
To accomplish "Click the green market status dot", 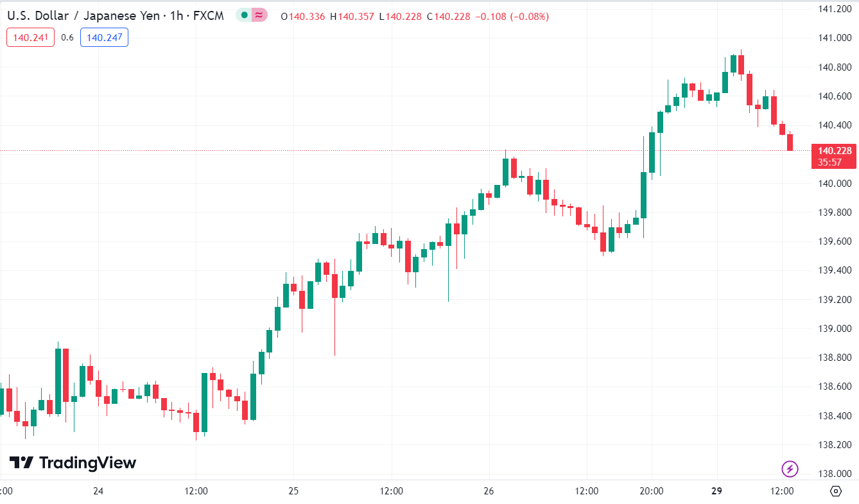I will [x=244, y=16].
